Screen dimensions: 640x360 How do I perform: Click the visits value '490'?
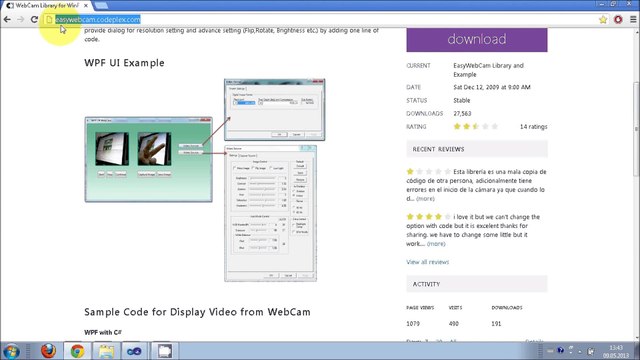(x=453, y=324)
